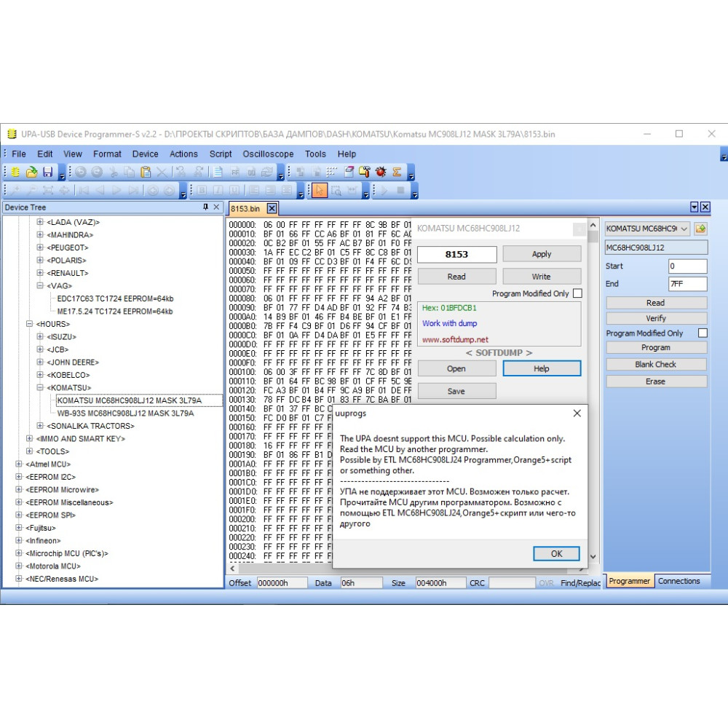Click the italic I formatting icon

(218, 190)
